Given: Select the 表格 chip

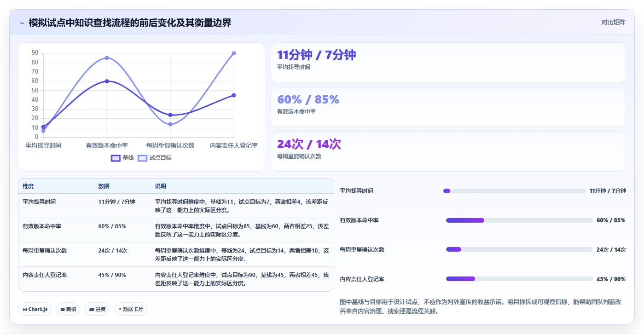Looking at the screenshot, I should (68, 309).
